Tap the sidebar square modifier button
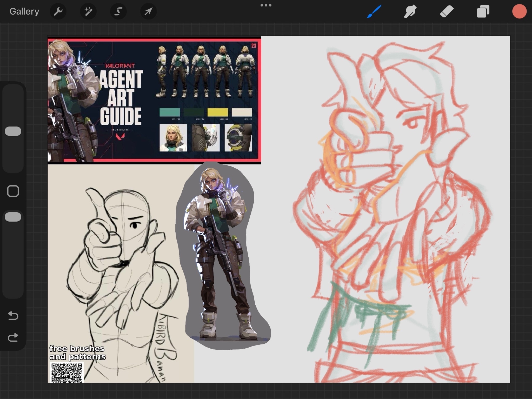The width and height of the screenshot is (532, 399). pyautogui.click(x=13, y=191)
